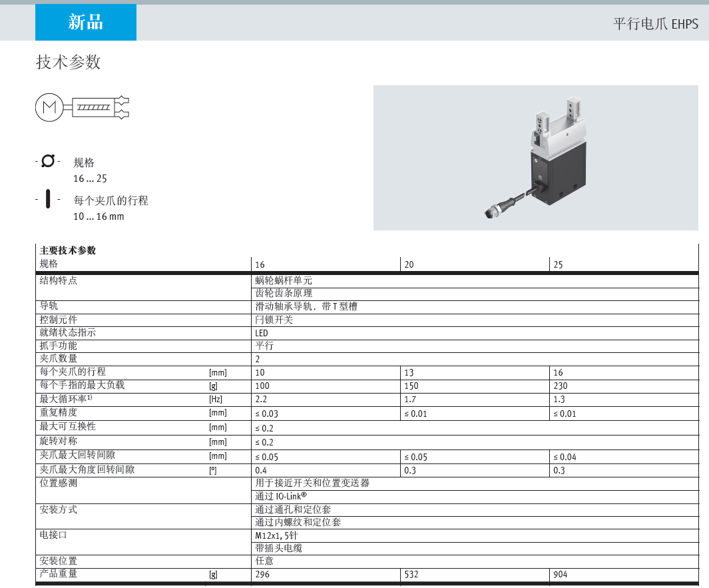The height and width of the screenshot is (588, 709).
Task: Select the value 蜗轮蜗杆单元
Action: [284, 280]
